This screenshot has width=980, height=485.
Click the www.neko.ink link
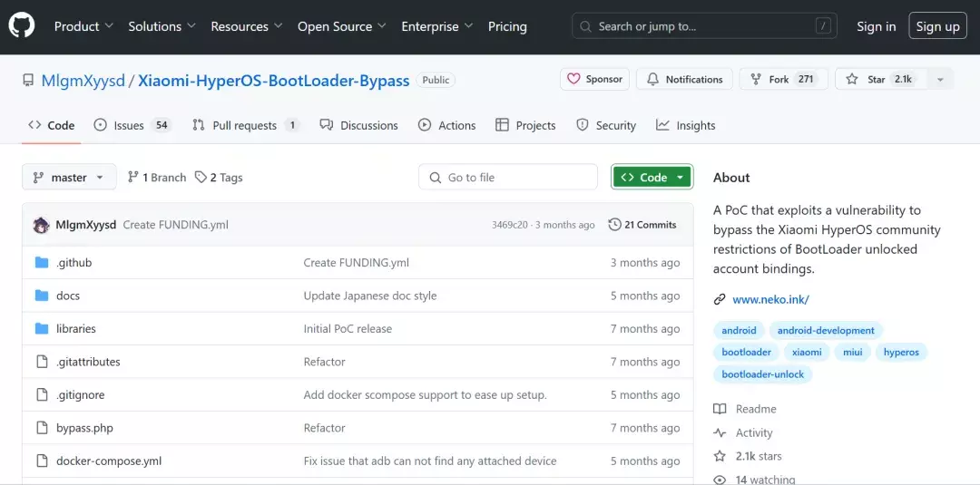[770, 299]
